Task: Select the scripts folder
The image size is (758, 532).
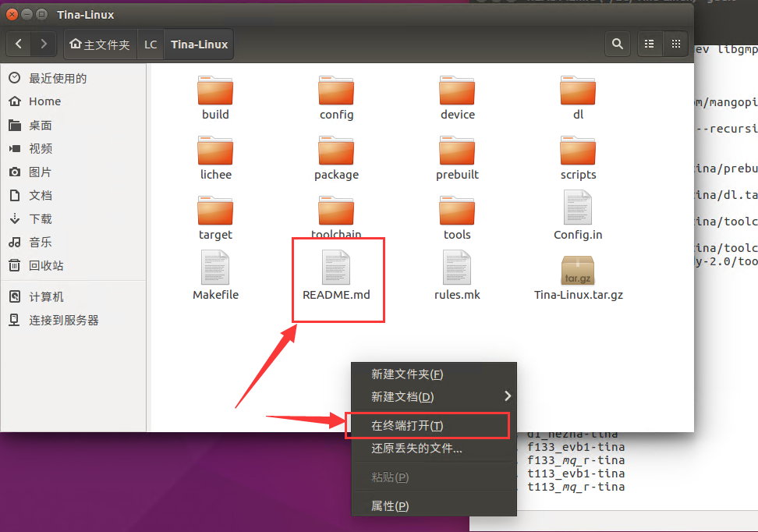Action: [578, 158]
